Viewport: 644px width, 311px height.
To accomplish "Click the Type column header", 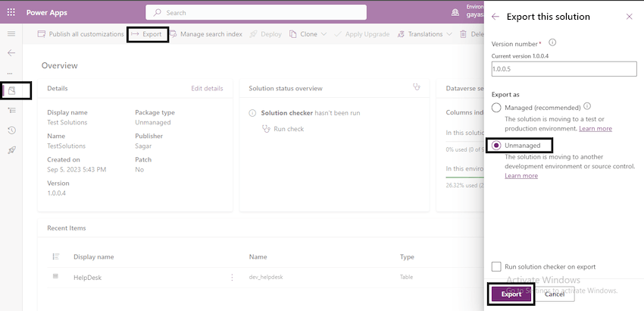I will tap(407, 256).
